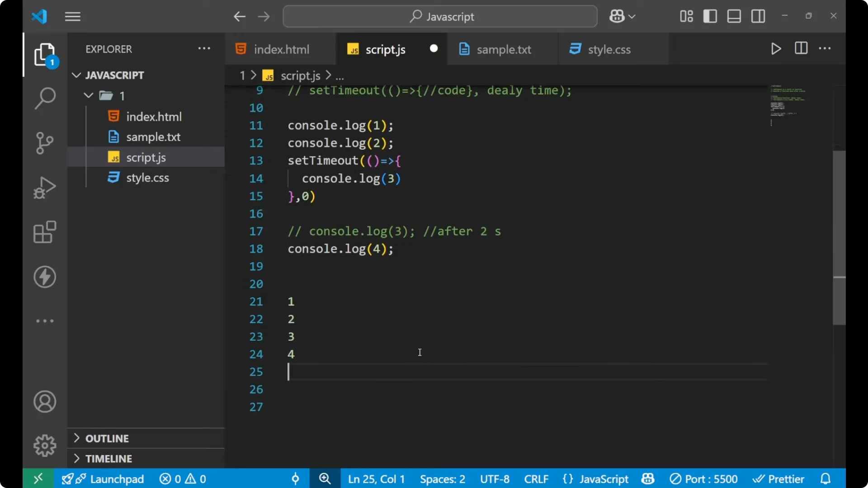Select the Source Control icon
The width and height of the screenshot is (868, 488).
(x=44, y=142)
